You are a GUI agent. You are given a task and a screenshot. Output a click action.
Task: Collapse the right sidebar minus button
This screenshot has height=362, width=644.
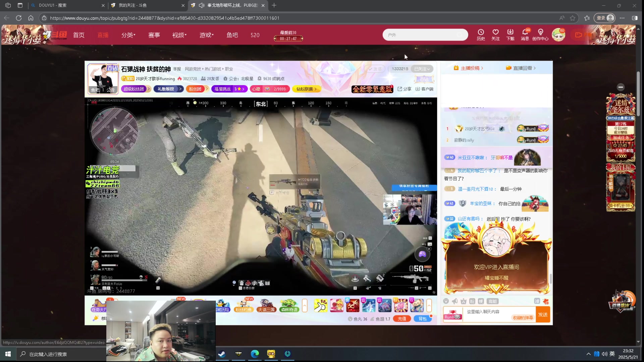point(621,87)
